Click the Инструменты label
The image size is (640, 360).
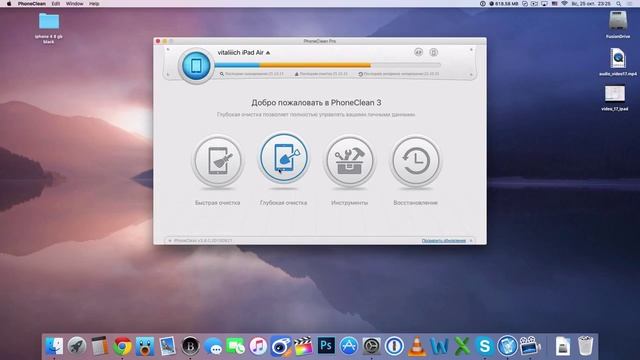point(349,203)
